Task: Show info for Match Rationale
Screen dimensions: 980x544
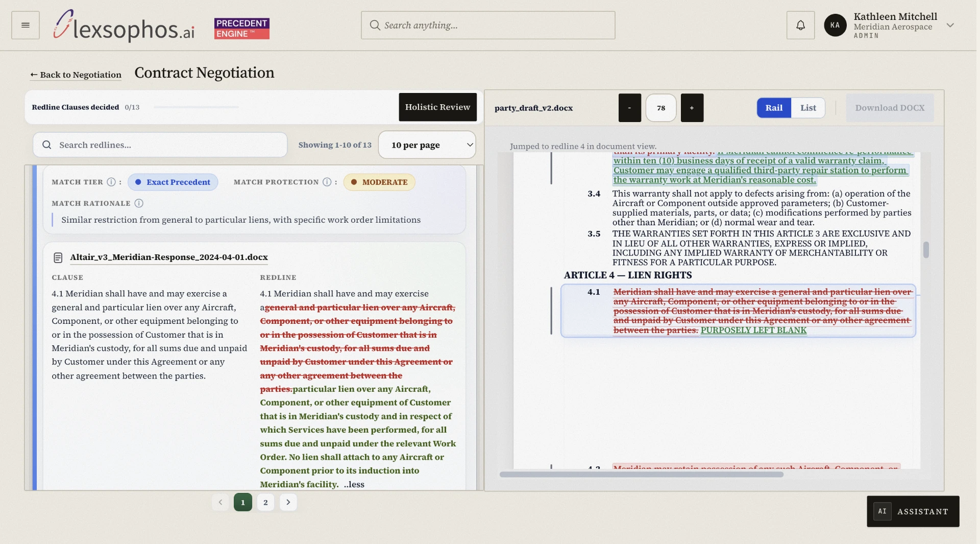Action: tap(138, 203)
